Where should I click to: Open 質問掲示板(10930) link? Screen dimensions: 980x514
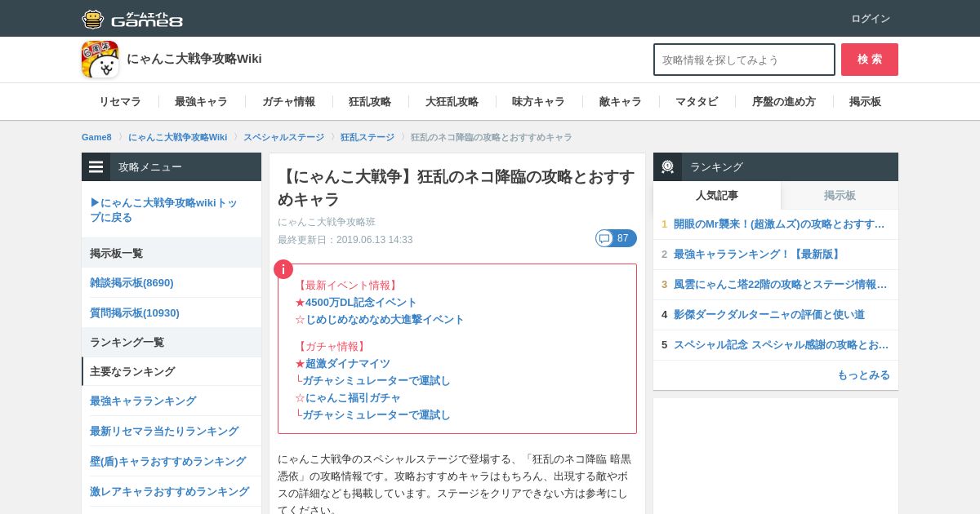pyautogui.click(x=135, y=312)
